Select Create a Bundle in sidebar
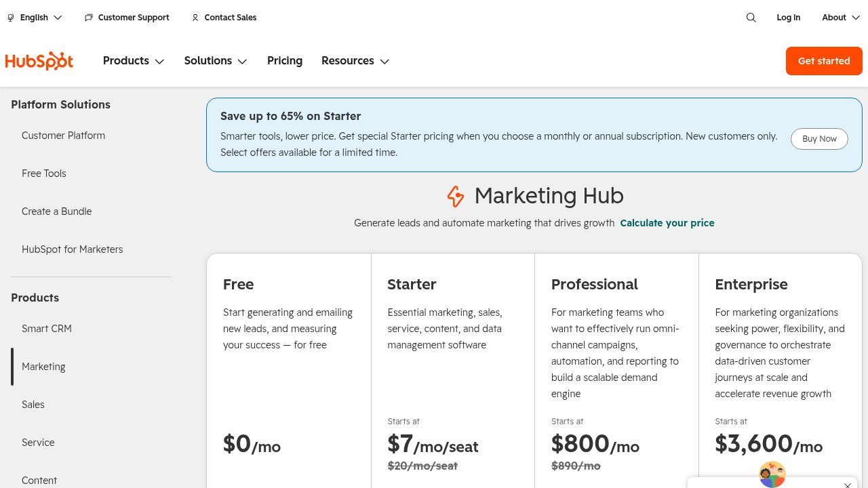Screen dimensions: 868x488 pyautogui.click(x=56, y=211)
